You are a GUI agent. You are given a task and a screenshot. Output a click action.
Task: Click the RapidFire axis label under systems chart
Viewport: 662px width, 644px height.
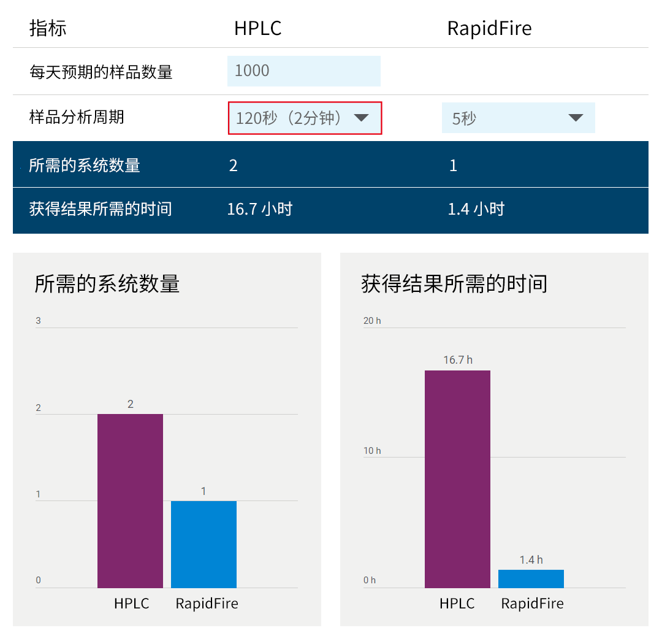pos(207,604)
